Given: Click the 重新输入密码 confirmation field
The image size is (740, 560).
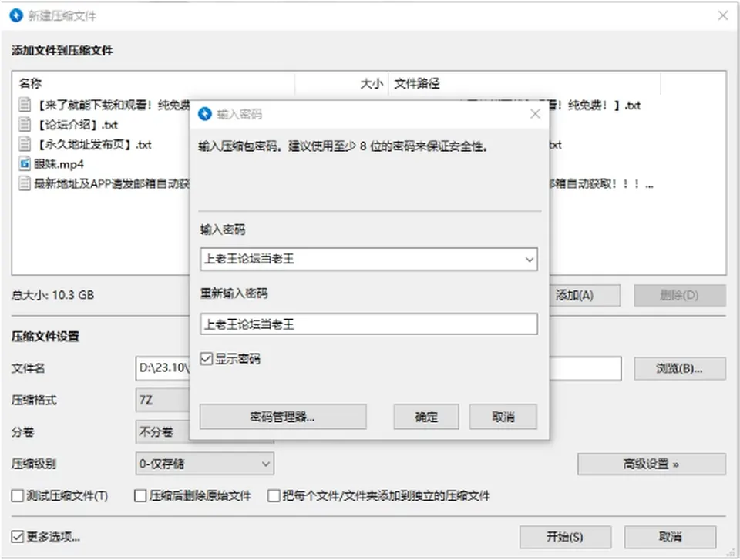Looking at the screenshot, I should [x=368, y=324].
